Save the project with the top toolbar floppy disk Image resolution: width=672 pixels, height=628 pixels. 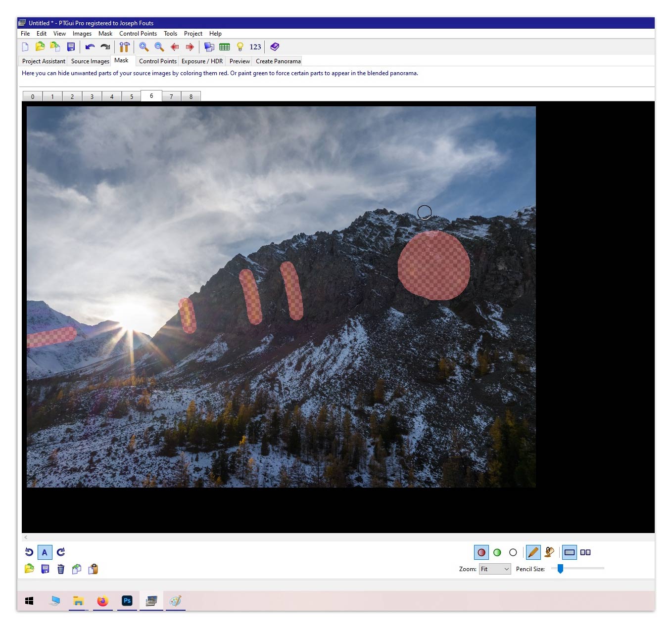click(71, 47)
